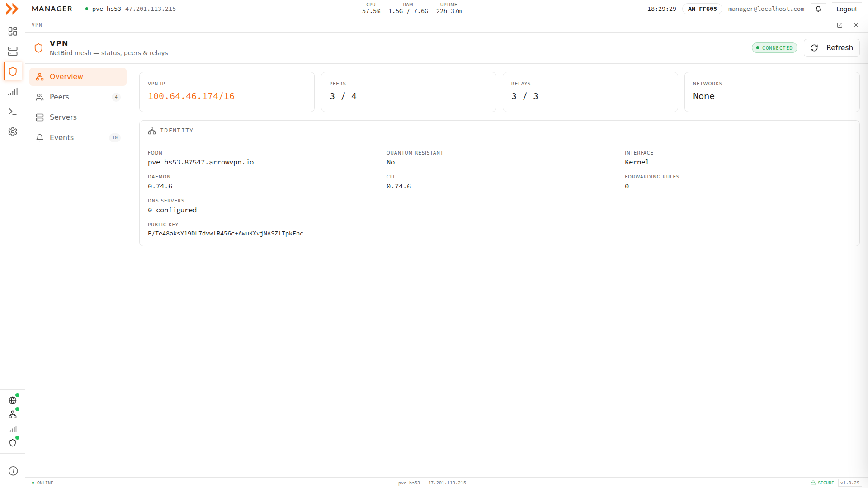Click the IDENTITY section header
This screenshot has height=488, width=868.
click(176, 131)
